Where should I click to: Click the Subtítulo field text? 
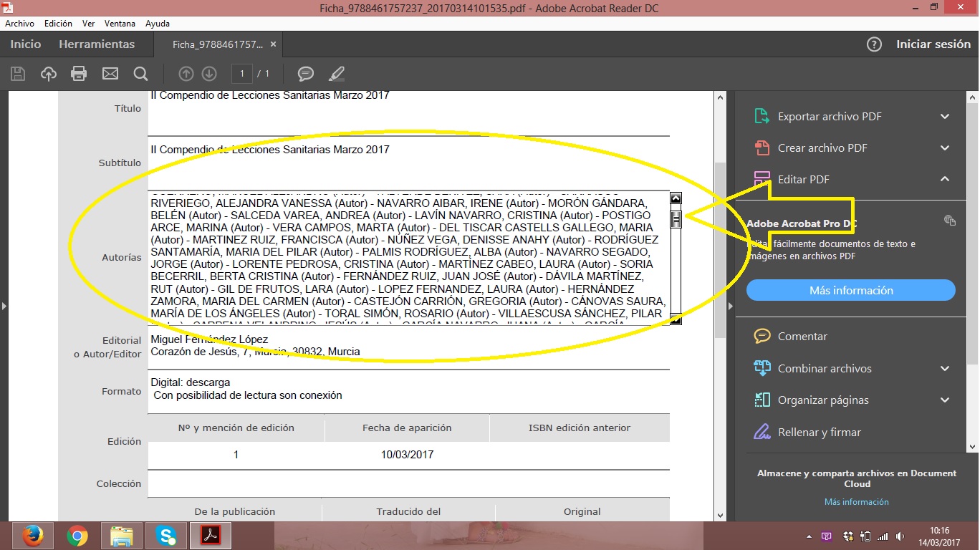pos(270,150)
